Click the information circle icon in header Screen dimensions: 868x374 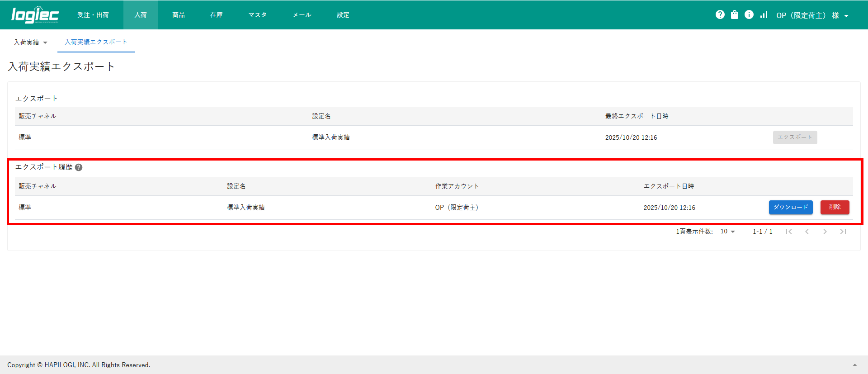[749, 15]
